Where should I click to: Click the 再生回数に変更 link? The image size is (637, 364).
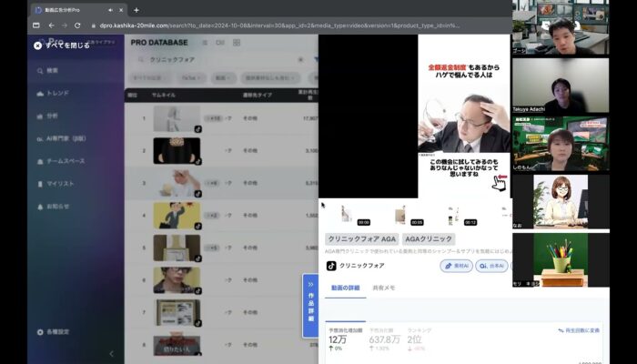(579, 330)
